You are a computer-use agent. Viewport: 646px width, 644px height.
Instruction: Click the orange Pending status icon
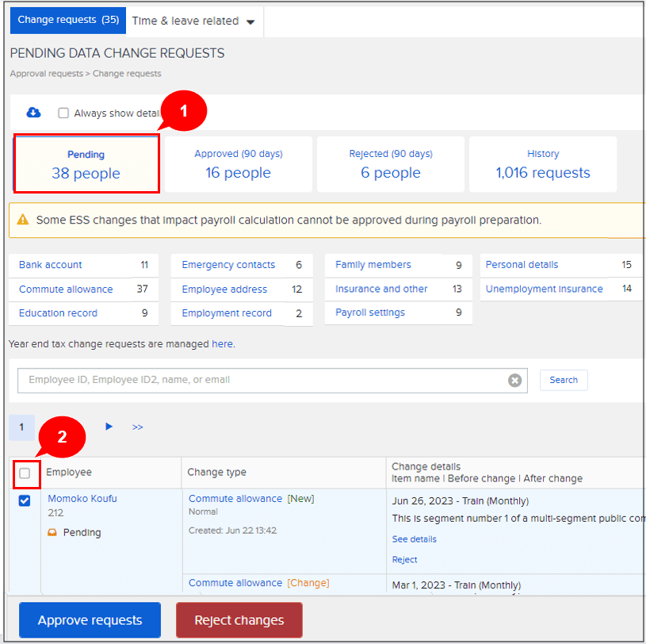pos(52,533)
